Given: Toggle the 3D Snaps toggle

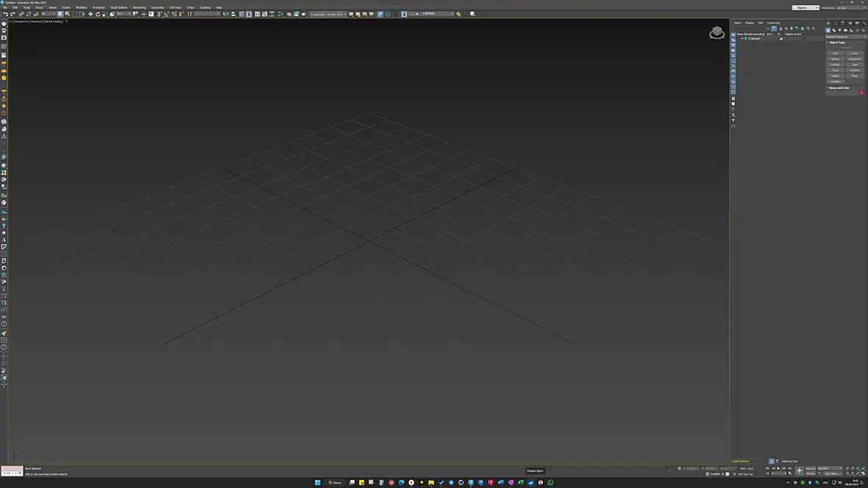Looking at the screenshot, I should (159, 14).
